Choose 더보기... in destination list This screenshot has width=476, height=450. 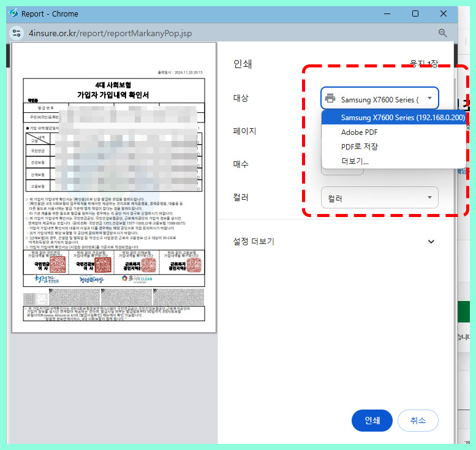[x=394, y=161]
